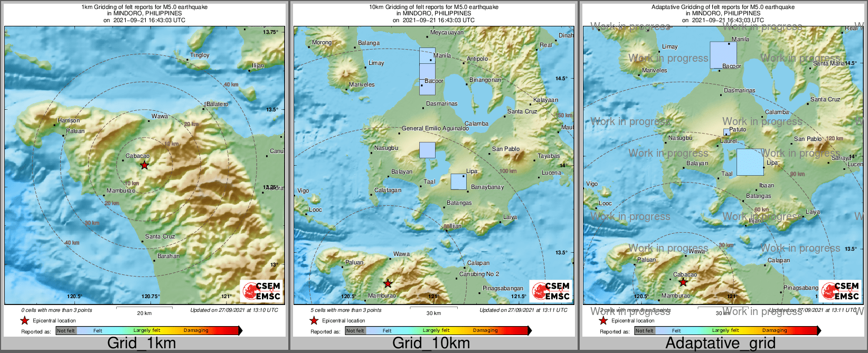Click the 'Damaging' legend segment under Grid_1km
Image resolution: width=868 pixels, height=353 pixels.
pyautogui.click(x=196, y=330)
